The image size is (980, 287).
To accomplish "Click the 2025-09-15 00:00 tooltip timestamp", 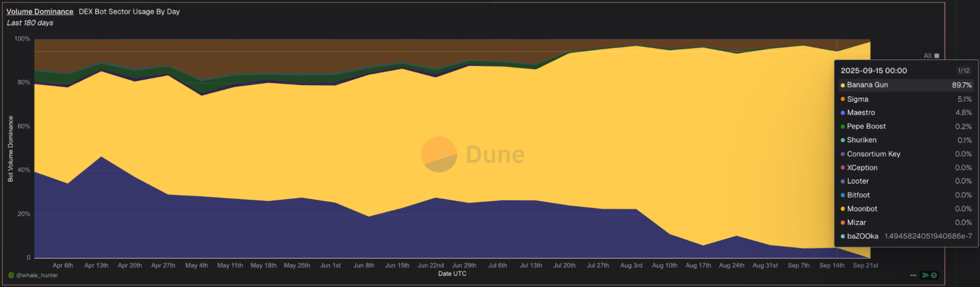I will (x=874, y=71).
